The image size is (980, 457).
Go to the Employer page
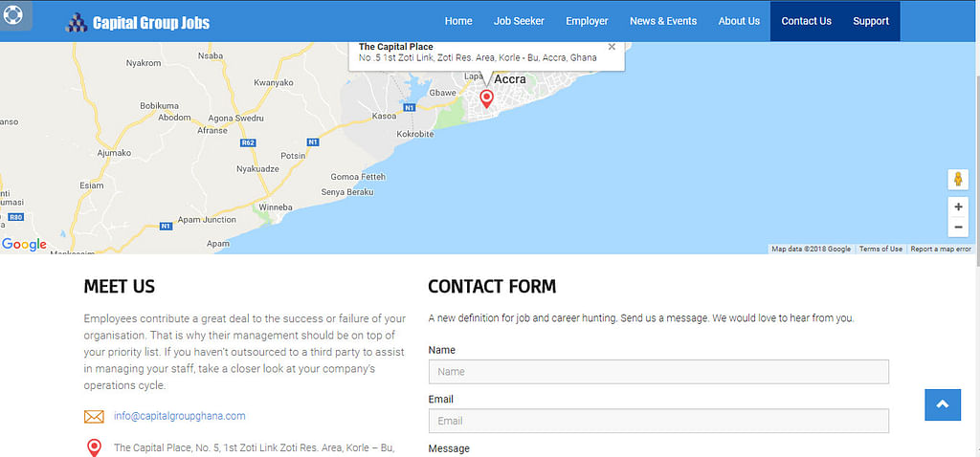coord(587,21)
